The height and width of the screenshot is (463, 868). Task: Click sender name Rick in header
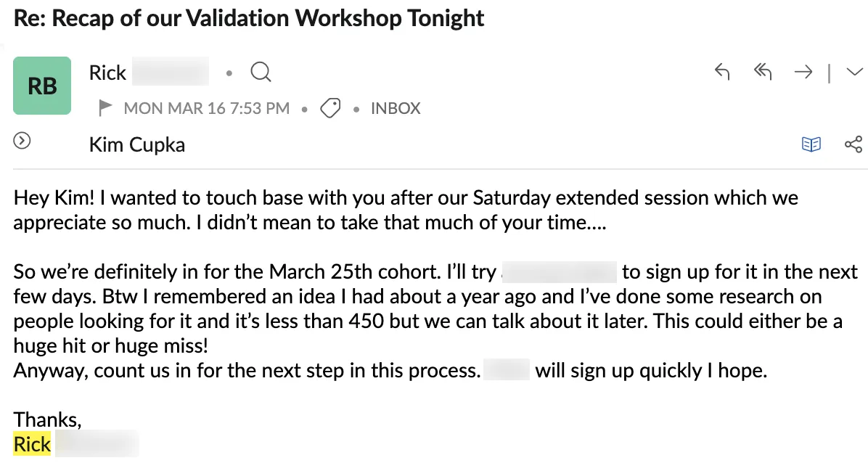[107, 73]
